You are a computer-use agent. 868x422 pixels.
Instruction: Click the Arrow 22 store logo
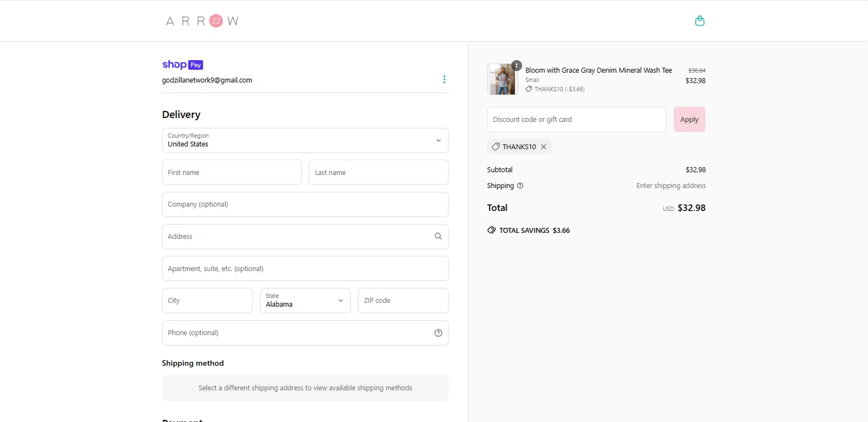click(x=202, y=21)
